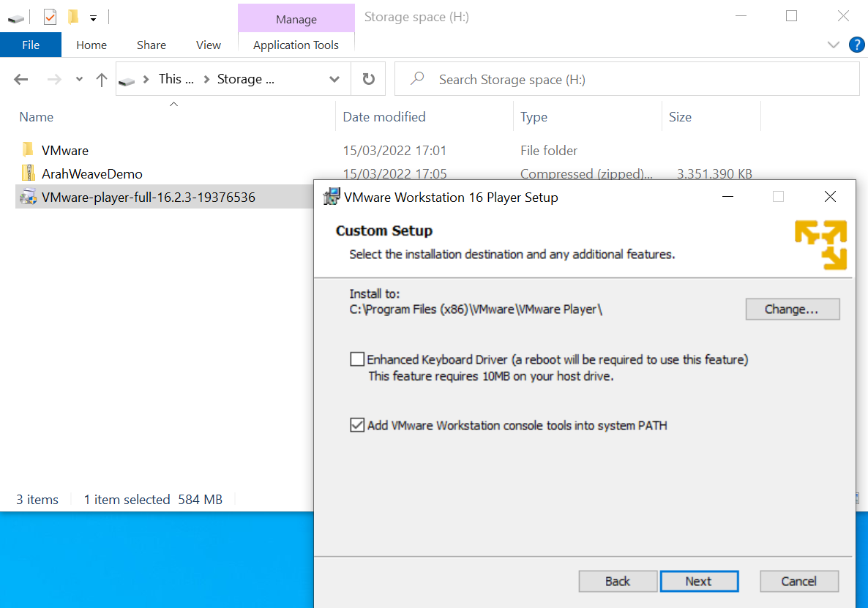Click the New Folder quick access icon
Viewport: 868px width, 608px height.
[73, 17]
